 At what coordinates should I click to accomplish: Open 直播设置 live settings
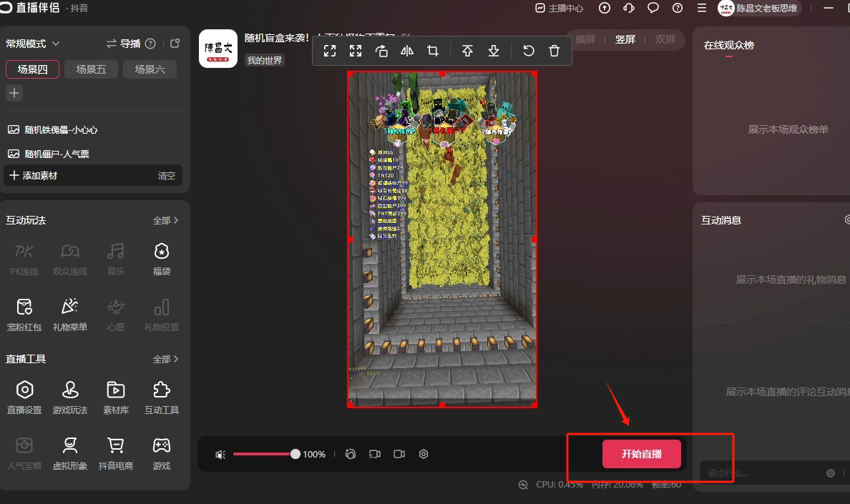[x=24, y=397]
